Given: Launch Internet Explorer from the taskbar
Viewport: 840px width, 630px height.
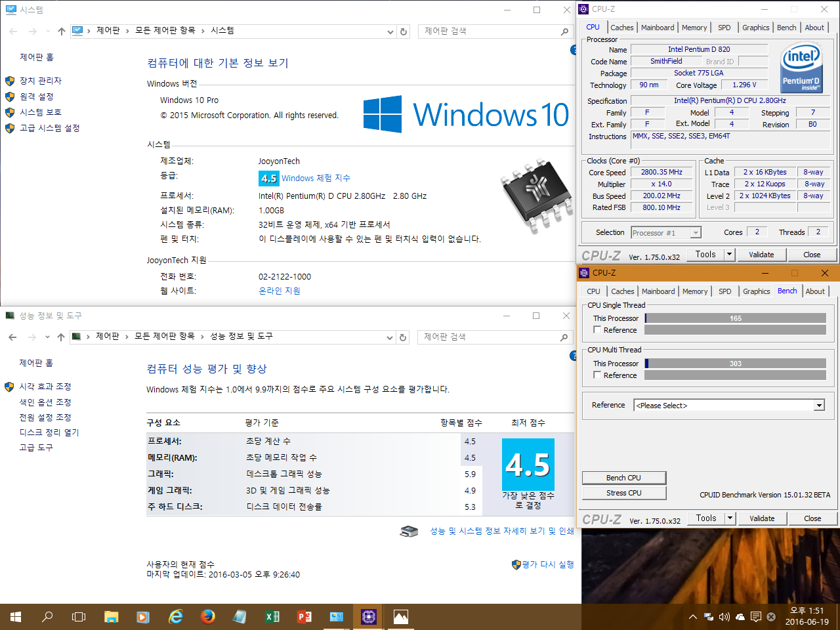Looking at the screenshot, I should pyautogui.click(x=176, y=617).
